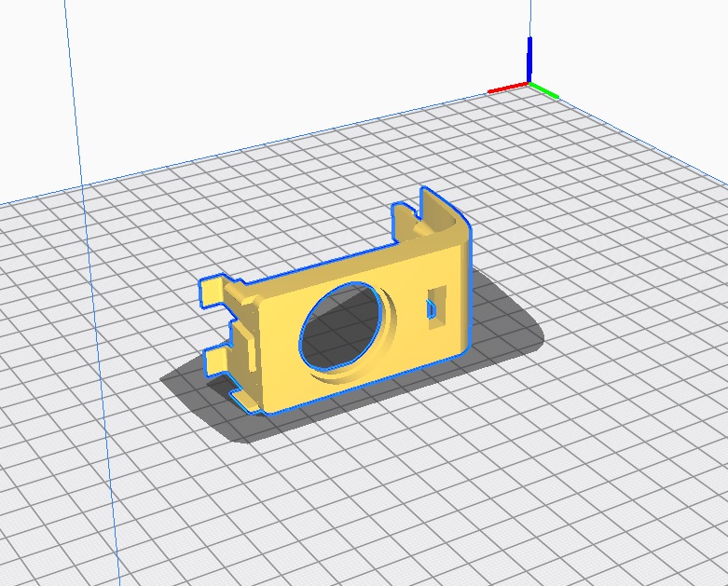The width and height of the screenshot is (728, 586).
Task: Click the blue Z axis line at origin
Action: 529,58
